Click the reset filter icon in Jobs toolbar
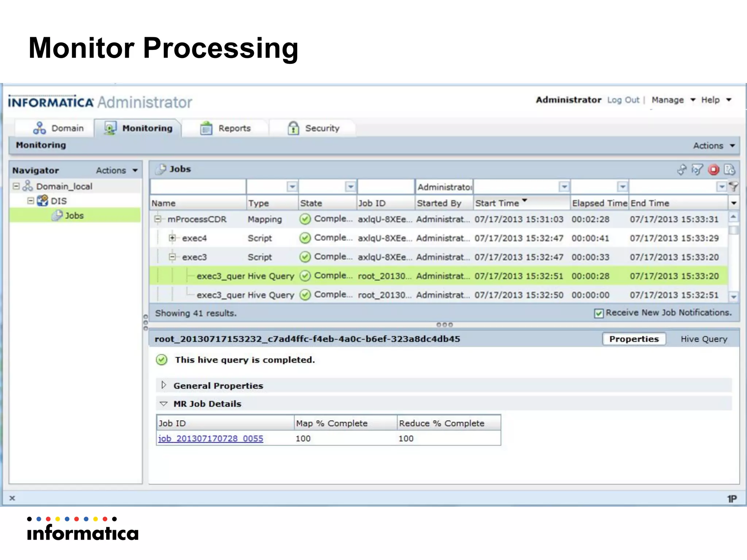 pos(697,170)
